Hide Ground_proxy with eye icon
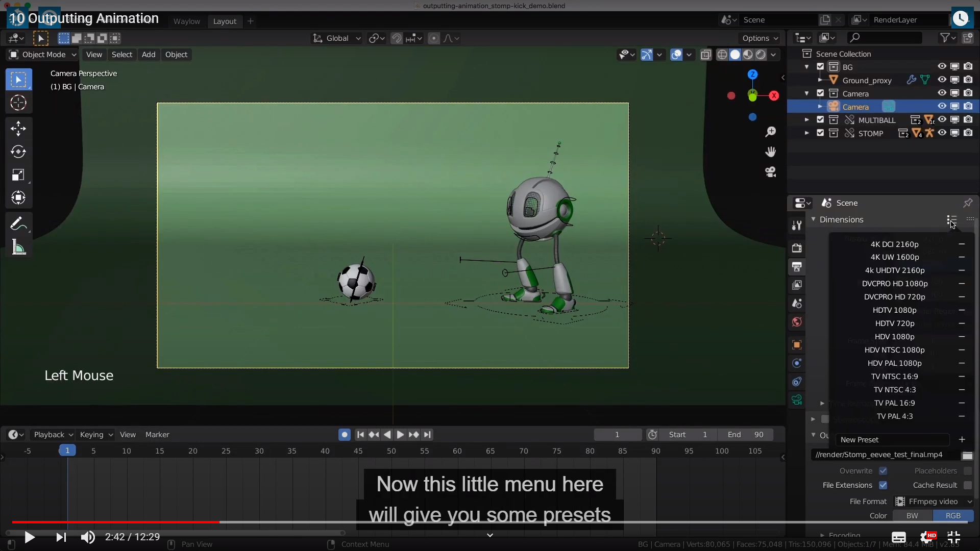980x551 pixels. click(942, 80)
